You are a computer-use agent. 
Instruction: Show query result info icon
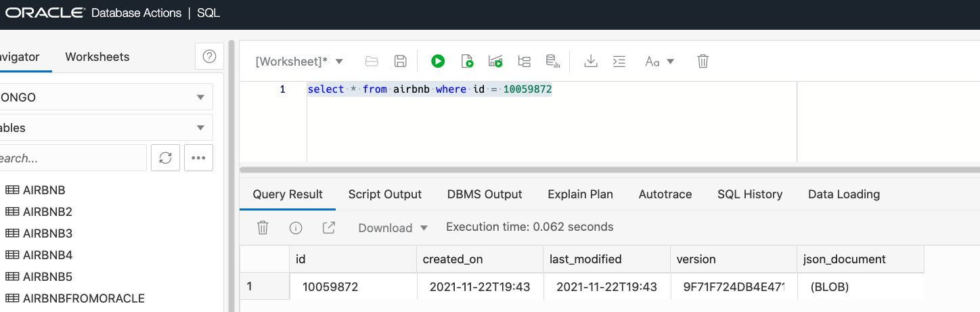click(x=296, y=227)
